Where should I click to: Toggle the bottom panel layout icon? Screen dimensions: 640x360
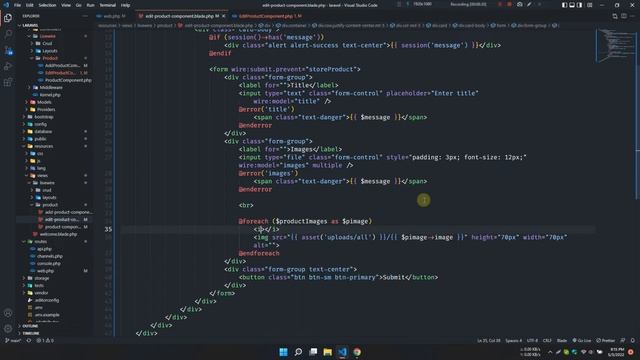pos(572,5)
